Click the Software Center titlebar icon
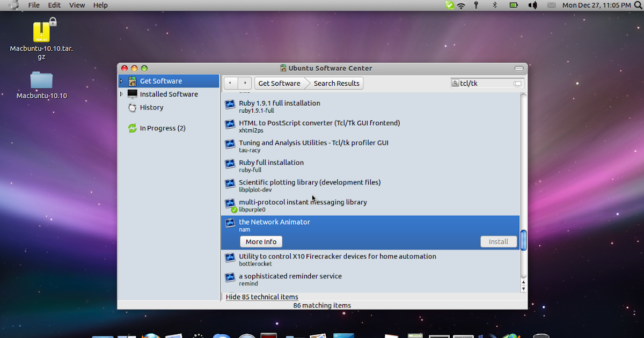Screen dimensions: 644x338 click(x=282, y=68)
